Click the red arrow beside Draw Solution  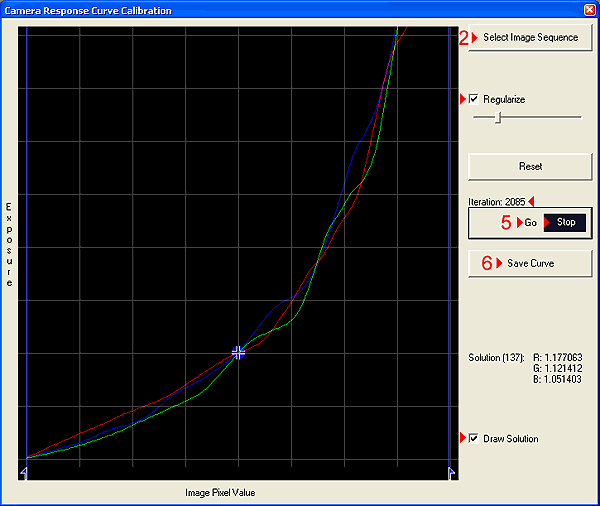[462, 439]
